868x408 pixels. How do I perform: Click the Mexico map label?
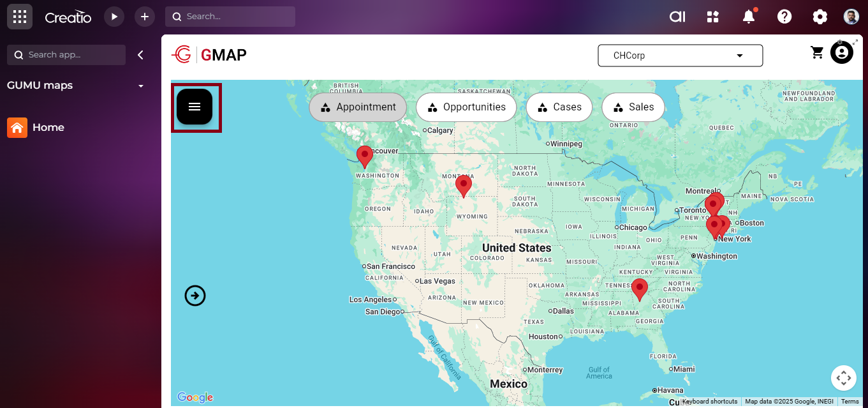508,384
